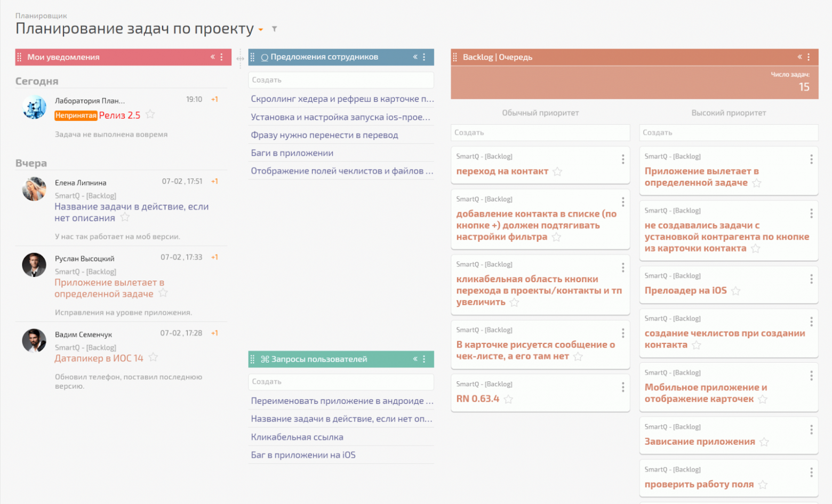
Task: Favorite the переход на контакт card
Action: pyautogui.click(x=557, y=171)
